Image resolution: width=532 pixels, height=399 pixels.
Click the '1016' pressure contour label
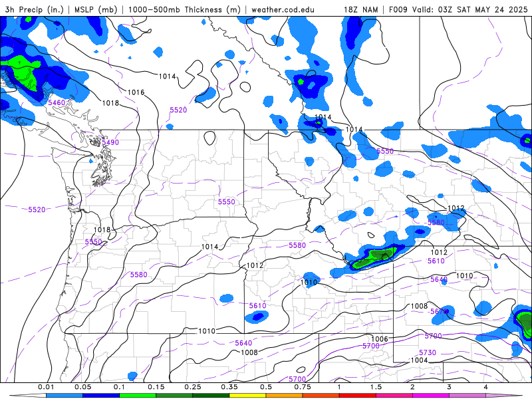pos(136,92)
